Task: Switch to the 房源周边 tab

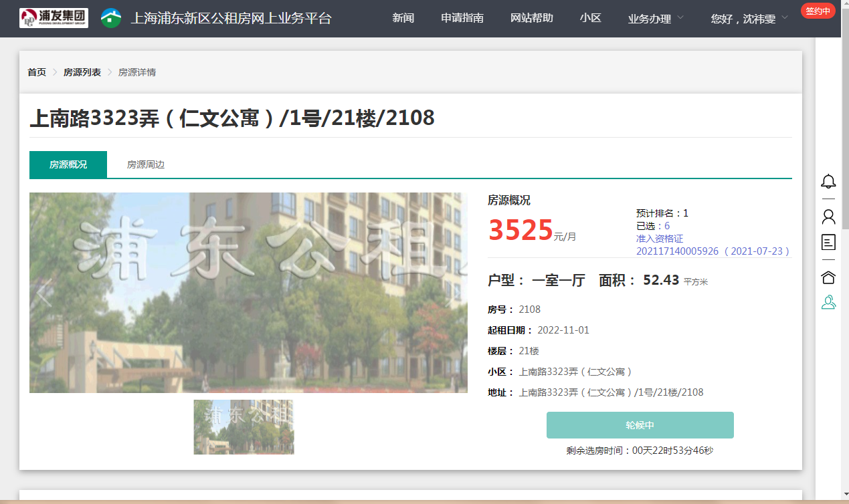Action: tap(146, 164)
